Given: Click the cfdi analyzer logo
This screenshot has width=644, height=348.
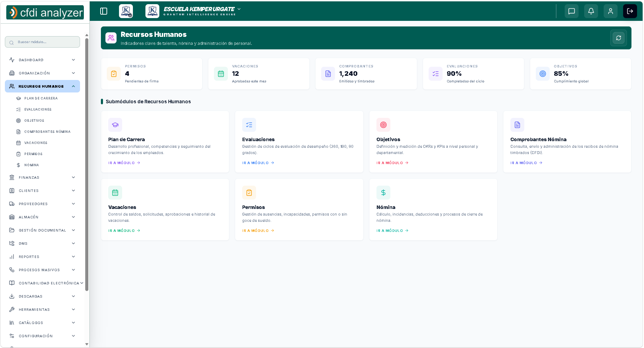Looking at the screenshot, I should pos(45,13).
